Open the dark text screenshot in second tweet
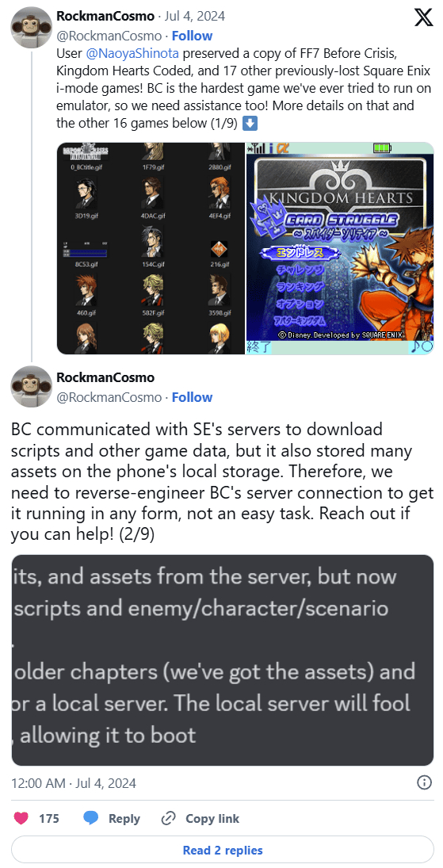The image size is (443, 868). 223,660
